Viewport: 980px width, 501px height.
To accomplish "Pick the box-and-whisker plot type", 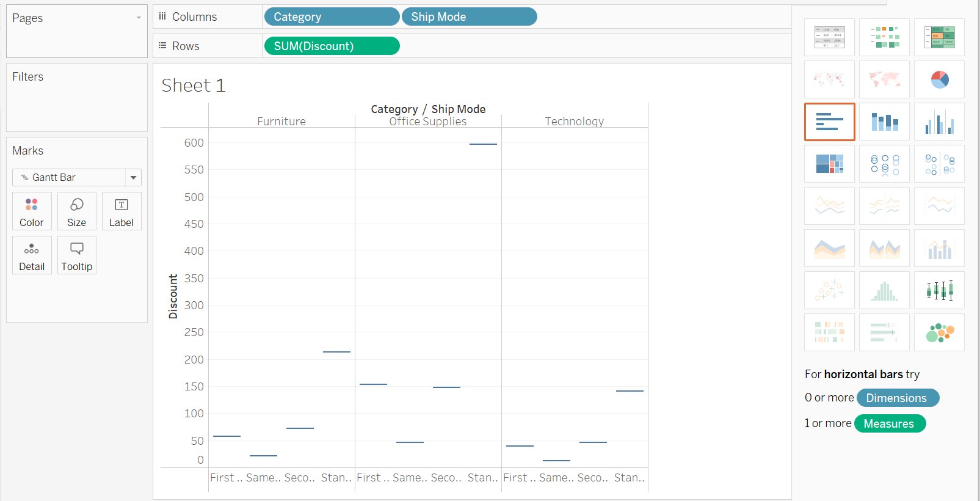I will point(939,290).
